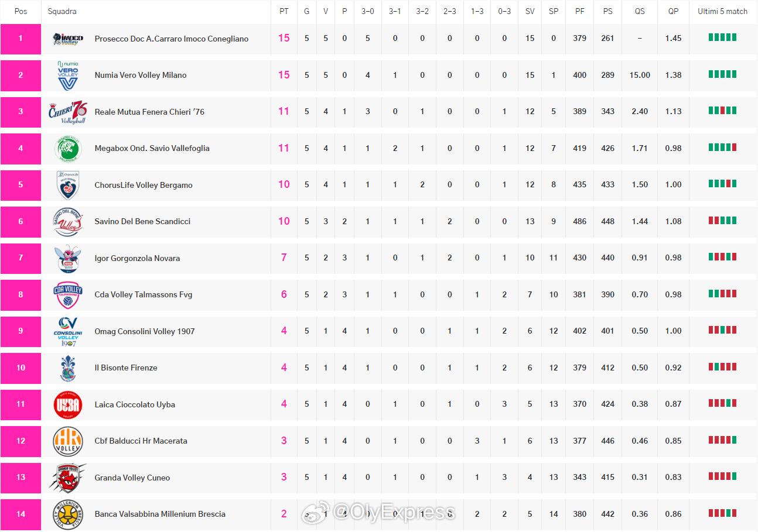758x532 pixels.
Task: Click the red UYBA team logo
Action: pos(68,405)
